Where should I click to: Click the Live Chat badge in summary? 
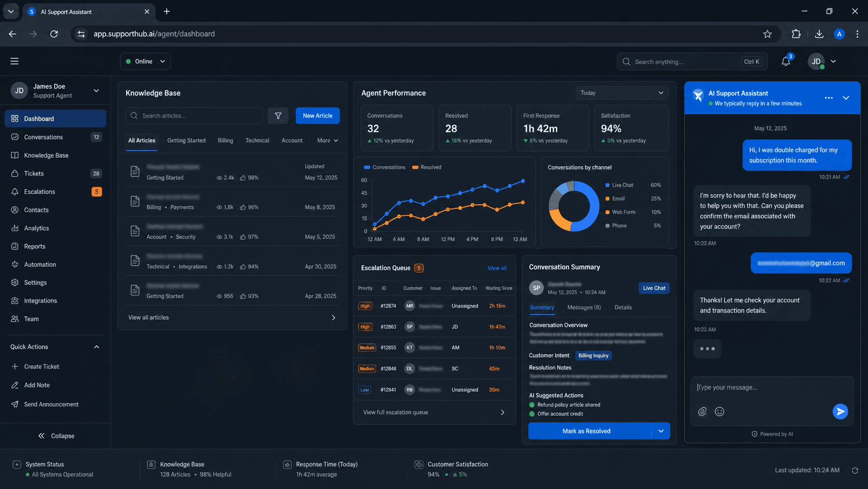point(654,288)
